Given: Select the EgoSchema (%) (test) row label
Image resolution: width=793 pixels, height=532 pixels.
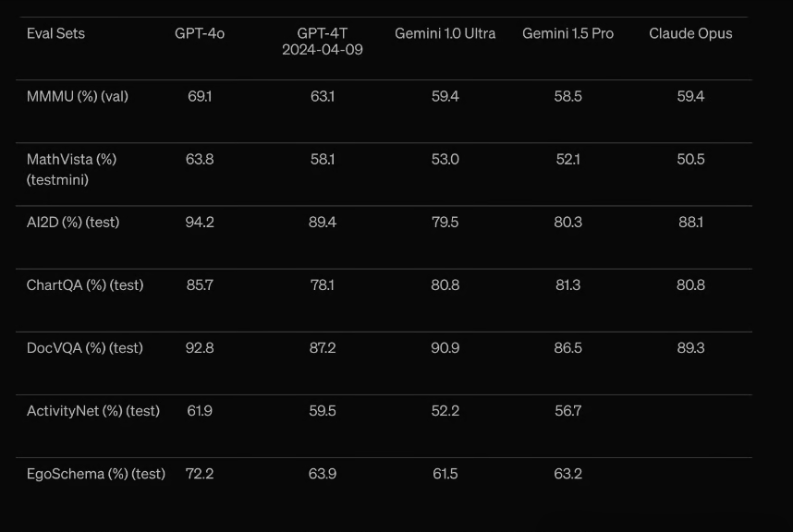Looking at the screenshot, I should (x=96, y=473).
